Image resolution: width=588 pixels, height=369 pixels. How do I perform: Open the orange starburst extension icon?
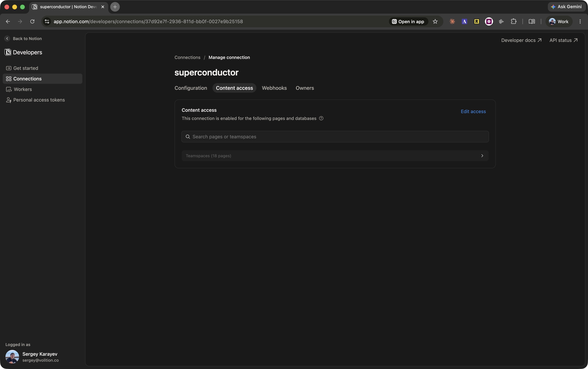(452, 21)
